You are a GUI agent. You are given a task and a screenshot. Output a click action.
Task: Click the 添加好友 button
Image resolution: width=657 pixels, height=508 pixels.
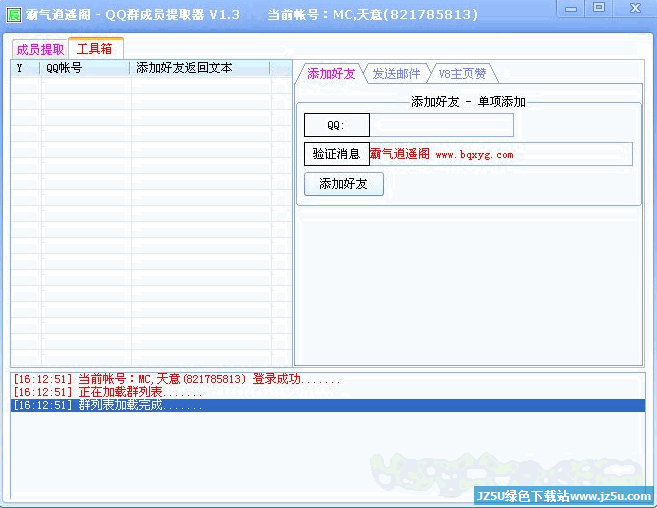[x=344, y=184]
